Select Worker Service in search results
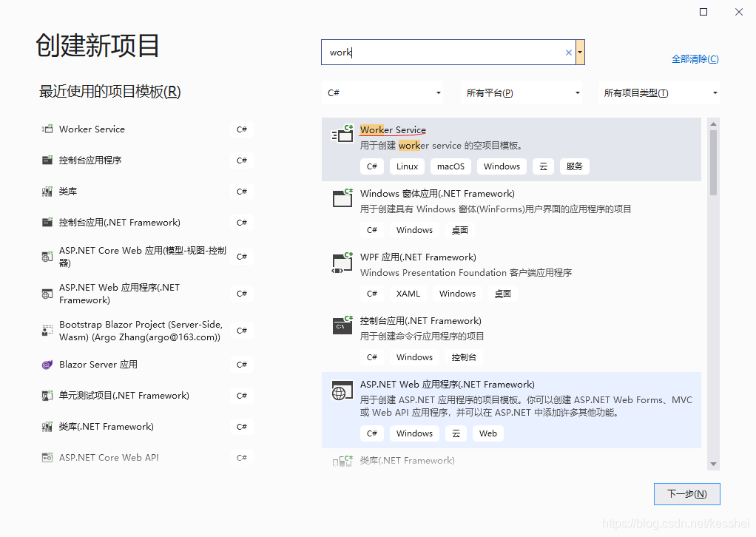The width and height of the screenshot is (756, 537). pyautogui.click(x=511, y=149)
